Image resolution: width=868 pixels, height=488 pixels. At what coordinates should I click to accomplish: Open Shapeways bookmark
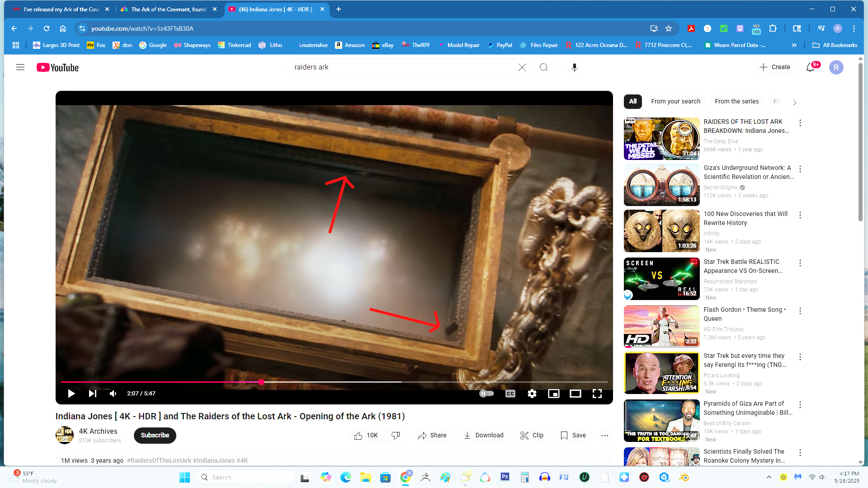(x=192, y=45)
